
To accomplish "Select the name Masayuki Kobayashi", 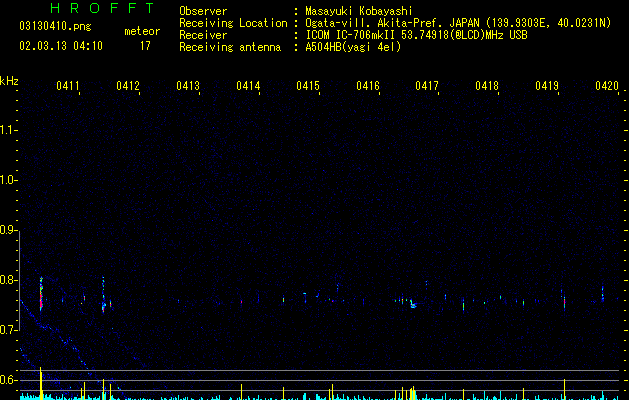I will (359, 11).
